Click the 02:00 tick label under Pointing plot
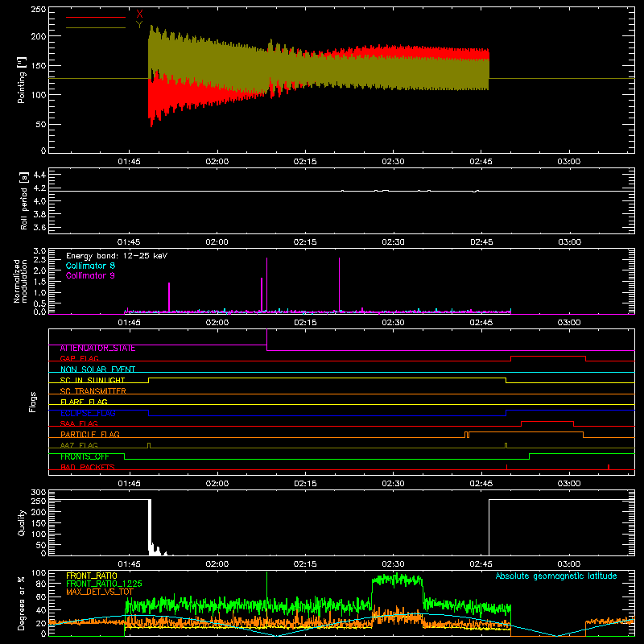The image size is (644, 644). (217, 162)
